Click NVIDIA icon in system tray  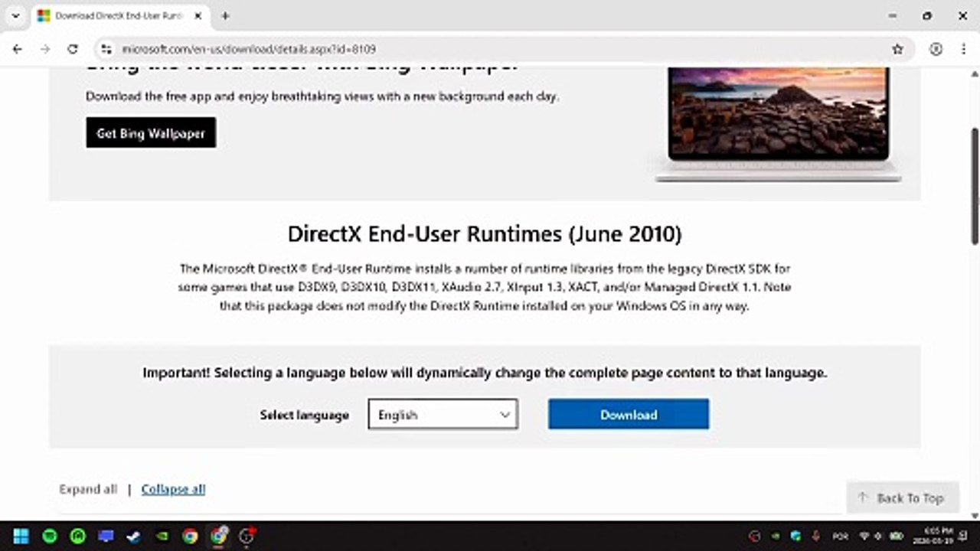(x=775, y=536)
